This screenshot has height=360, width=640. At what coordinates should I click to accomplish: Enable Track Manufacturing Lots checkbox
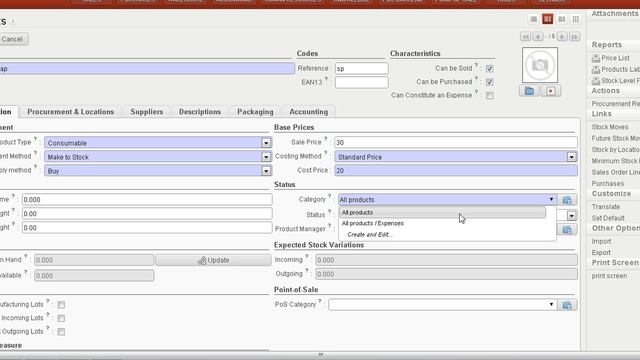coord(61,304)
